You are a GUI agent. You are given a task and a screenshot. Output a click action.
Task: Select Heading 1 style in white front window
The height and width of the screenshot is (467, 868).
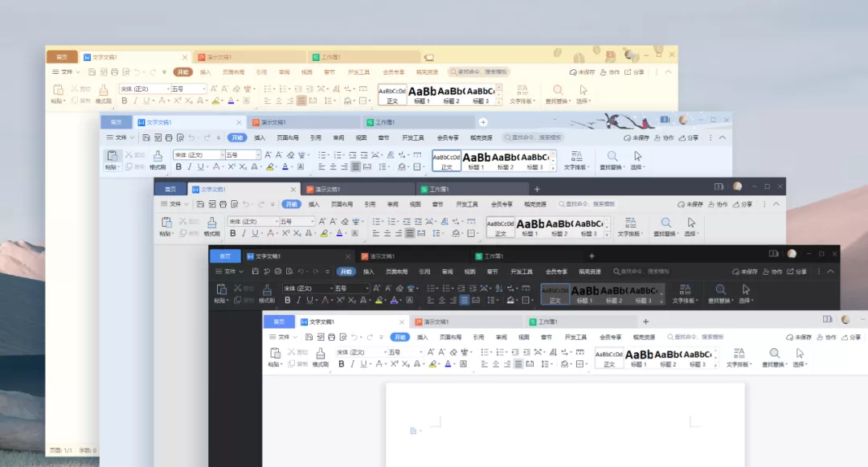tap(639, 358)
